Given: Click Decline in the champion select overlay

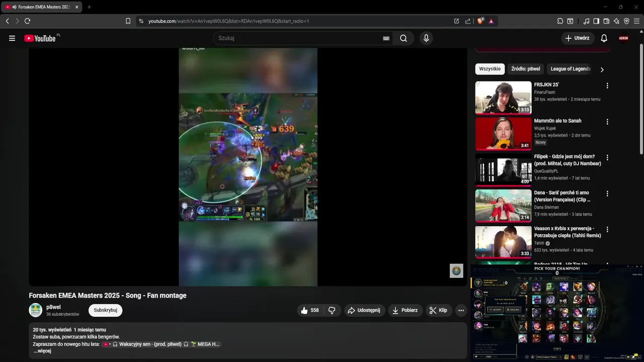Looking at the screenshot, I should pos(513,310).
